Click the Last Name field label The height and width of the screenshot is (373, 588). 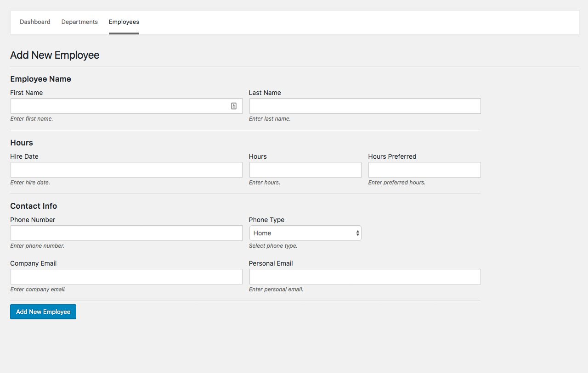point(265,93)
